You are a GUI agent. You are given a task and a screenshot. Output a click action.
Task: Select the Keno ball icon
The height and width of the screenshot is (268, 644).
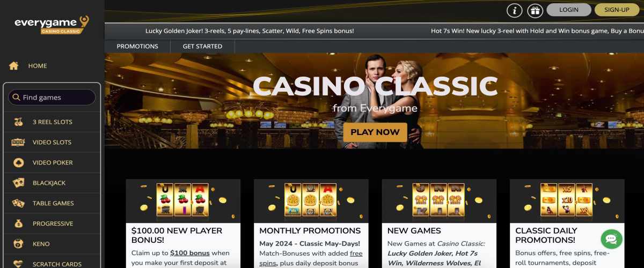click(18, 244)
